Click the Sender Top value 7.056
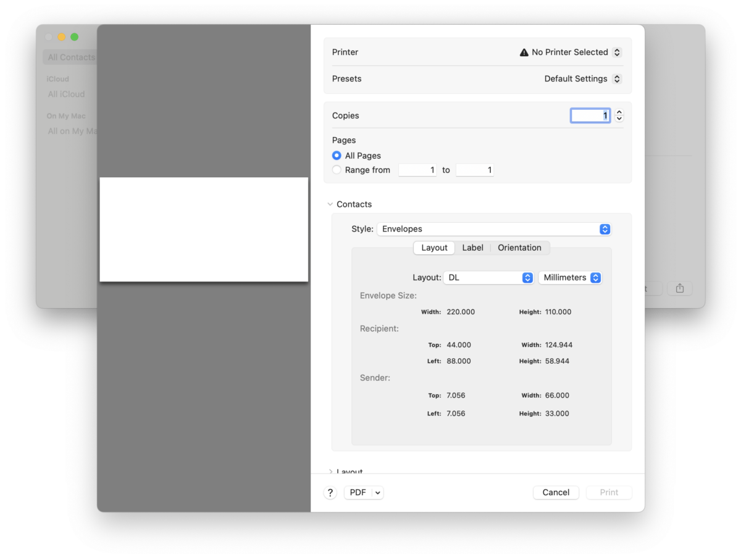Viewport: 741px width, 560px height. (456, 396)
